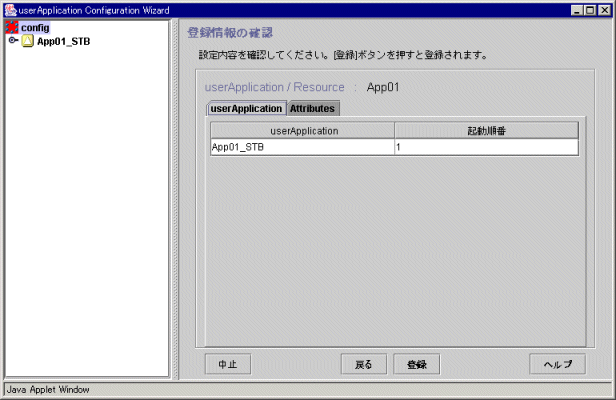Cancel with the 中止 button
The width and height of the screenshot is (616, 400).
click(228, 364)
